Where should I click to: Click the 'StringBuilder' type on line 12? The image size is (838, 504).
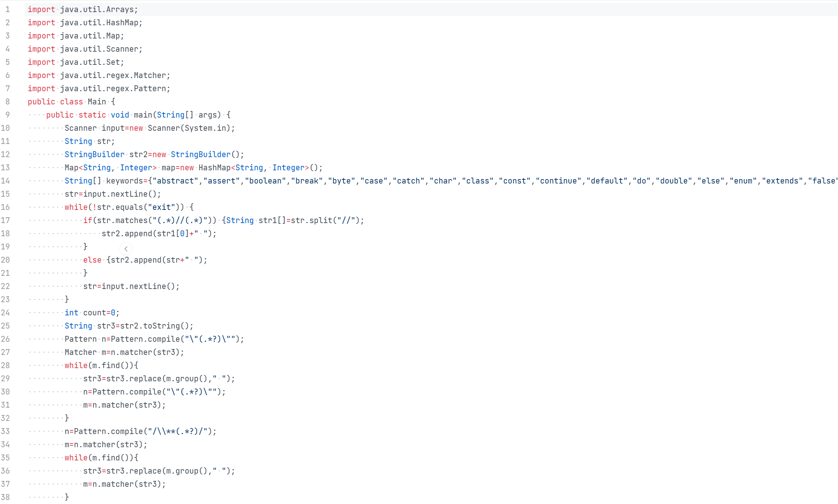94,155
